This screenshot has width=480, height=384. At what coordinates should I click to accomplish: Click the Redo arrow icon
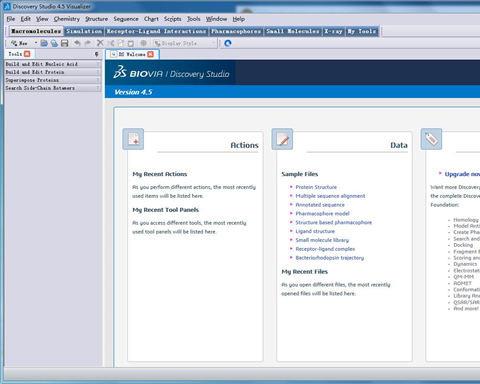tap(88, 43)
